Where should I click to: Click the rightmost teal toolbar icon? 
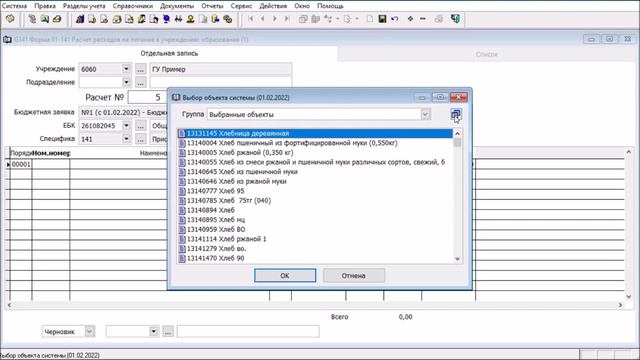point(455,19)
